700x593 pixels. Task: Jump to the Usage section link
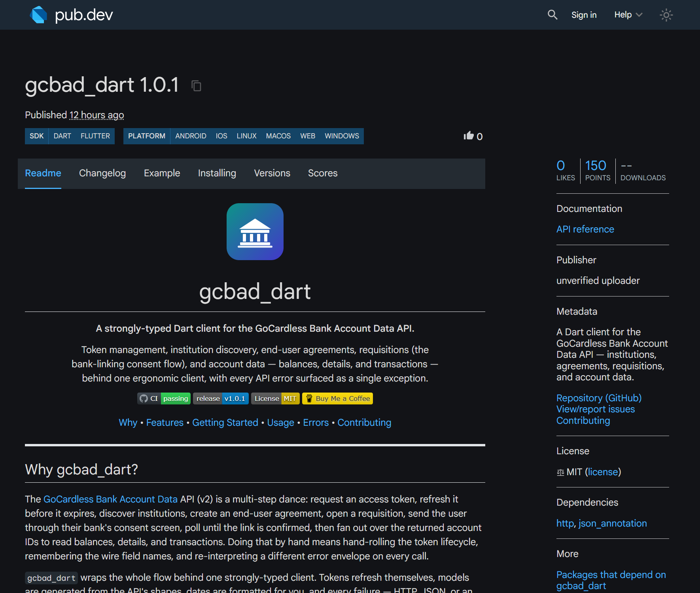pyautogui.click(x=281, y=423)
